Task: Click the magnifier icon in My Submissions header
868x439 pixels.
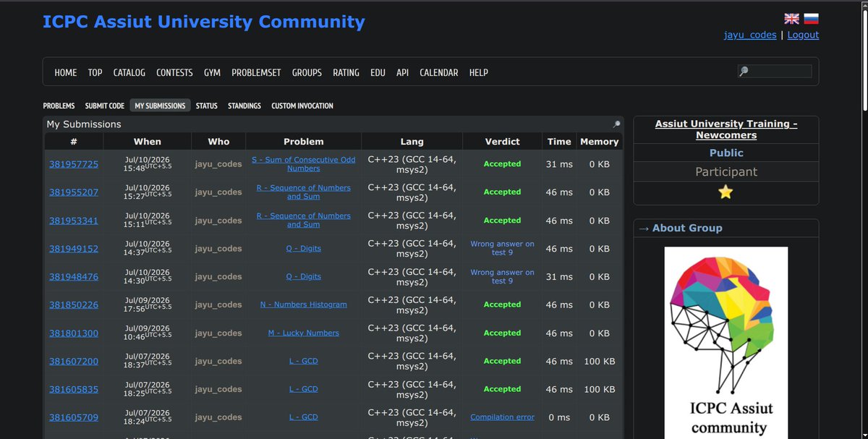Action: point(616,124)
